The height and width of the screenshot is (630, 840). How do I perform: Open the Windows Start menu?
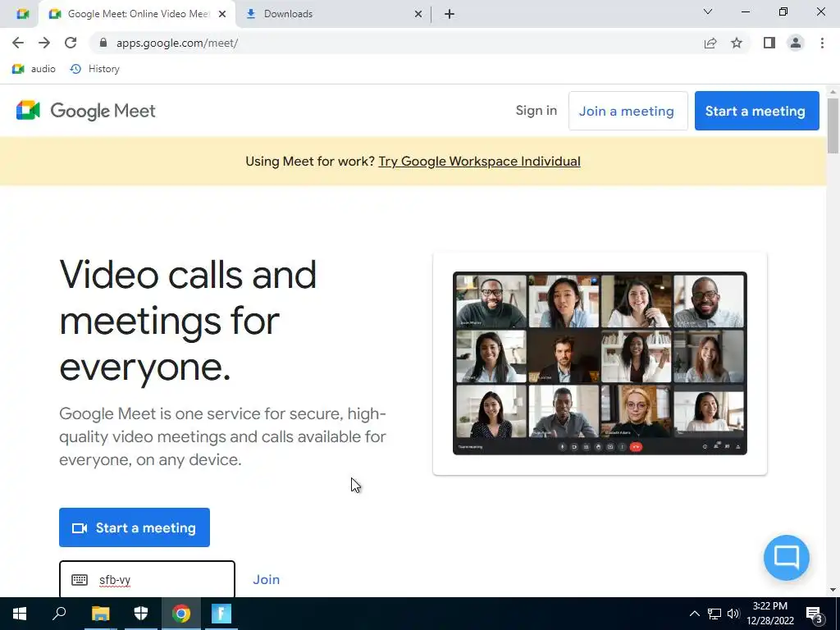[20, 614]
